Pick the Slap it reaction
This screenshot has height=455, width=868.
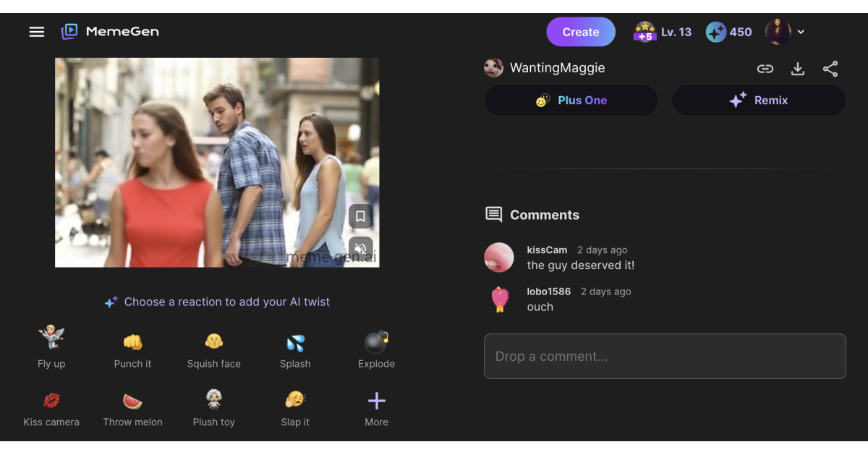click(x=295, y=409)
